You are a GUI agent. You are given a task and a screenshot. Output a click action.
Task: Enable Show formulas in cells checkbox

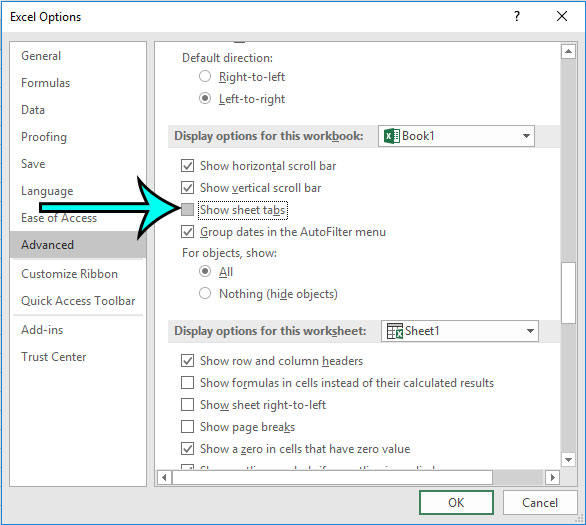(187, 383)
